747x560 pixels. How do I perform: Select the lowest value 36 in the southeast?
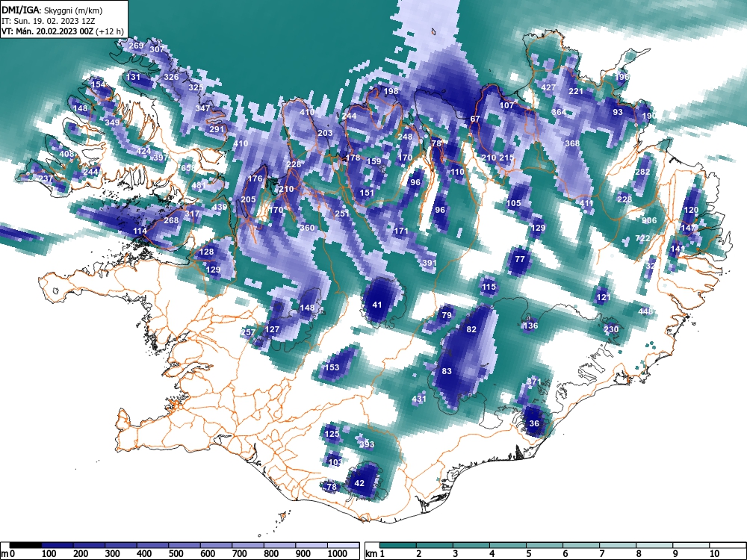tap(534, 423)
